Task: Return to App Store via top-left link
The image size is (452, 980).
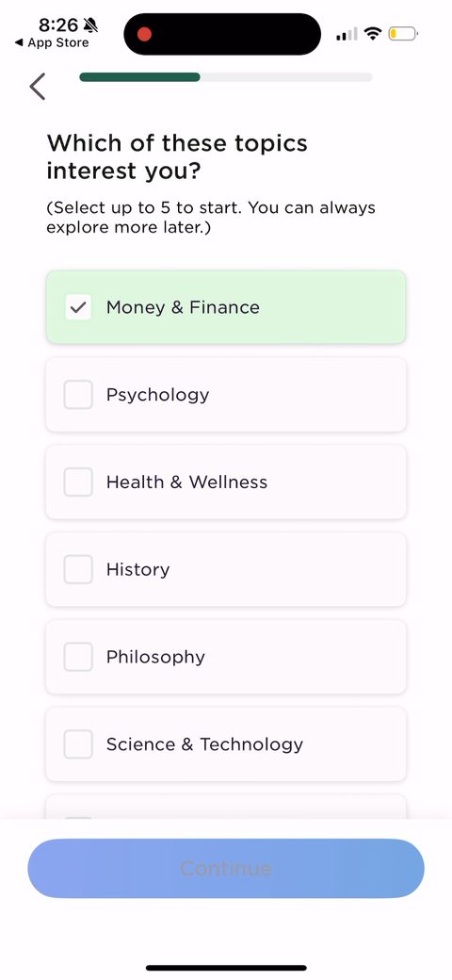Action: point(52,43)
